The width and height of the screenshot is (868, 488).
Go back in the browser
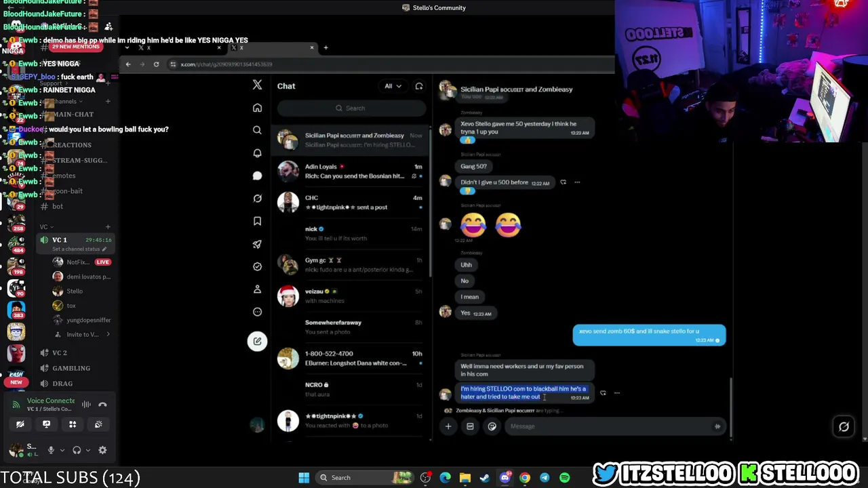pos(128,64)
